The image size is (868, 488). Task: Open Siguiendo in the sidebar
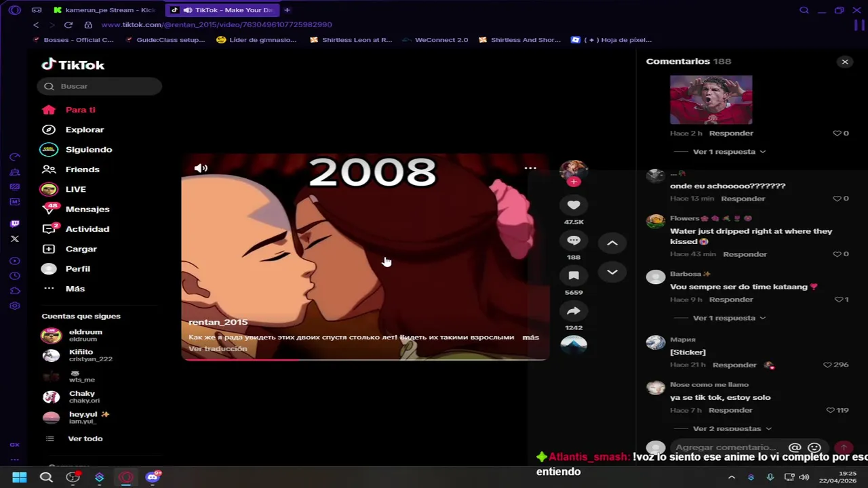pyautogui.click(x=88, y=149)
